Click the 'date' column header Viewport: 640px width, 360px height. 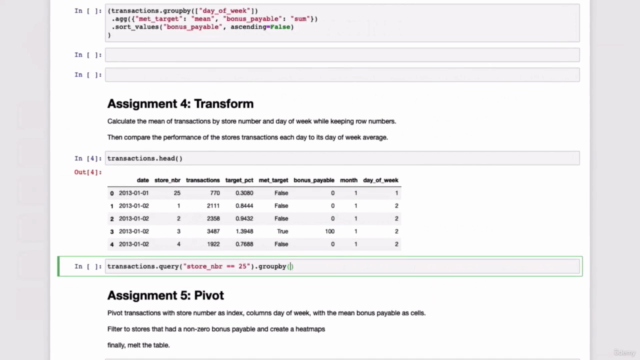pos(143,180)
